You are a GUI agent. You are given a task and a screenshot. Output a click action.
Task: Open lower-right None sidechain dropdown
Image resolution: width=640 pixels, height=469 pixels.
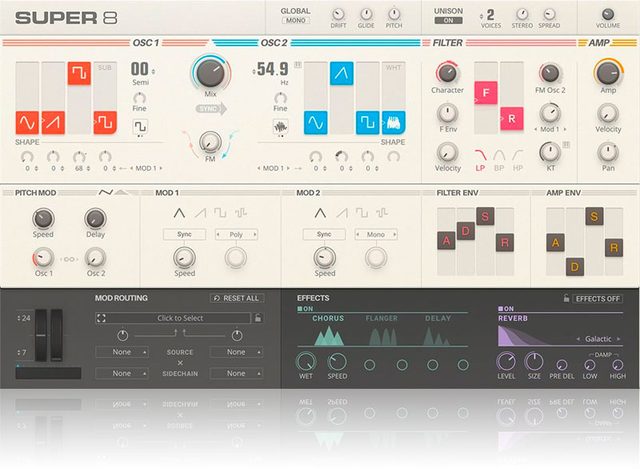click(236, 373)
